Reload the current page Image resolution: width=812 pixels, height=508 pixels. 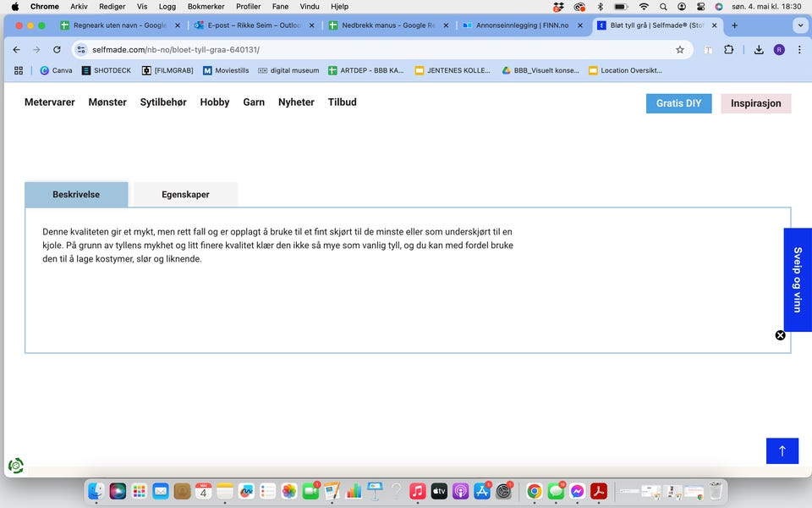pos(57,50)
